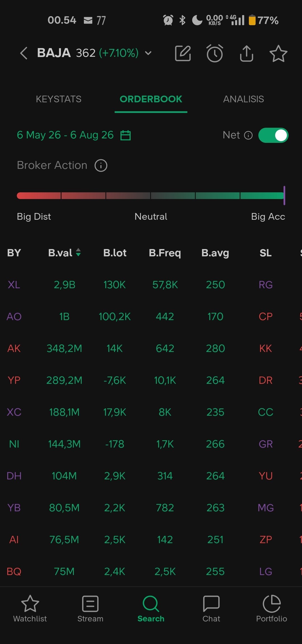Switch to the KEYSTATS tab
The image size is (302, 644).
(59, 99)
